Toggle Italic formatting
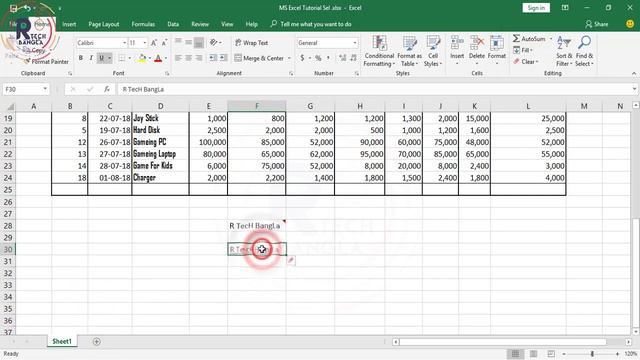 [91, 58]
